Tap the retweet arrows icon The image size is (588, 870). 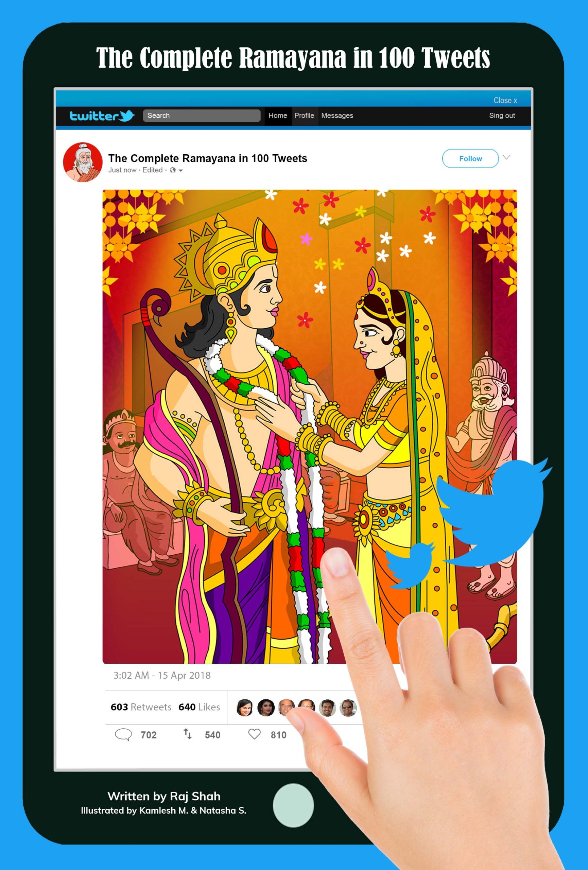[188, 734]
